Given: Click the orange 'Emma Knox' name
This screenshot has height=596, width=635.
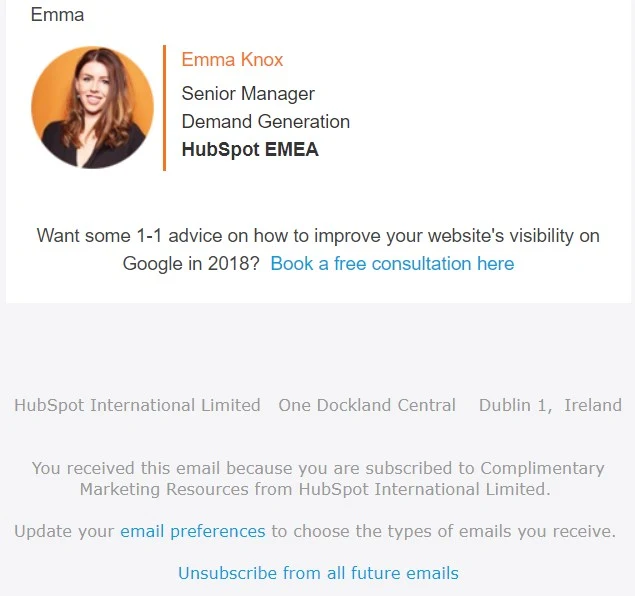Looking at the screenshot, I should tap(232, 60).
